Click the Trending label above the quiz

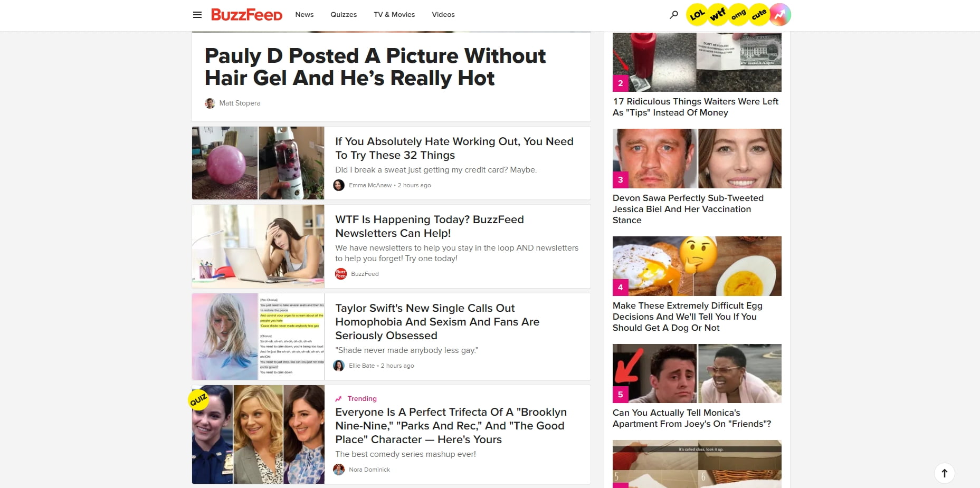pos(362,399)
